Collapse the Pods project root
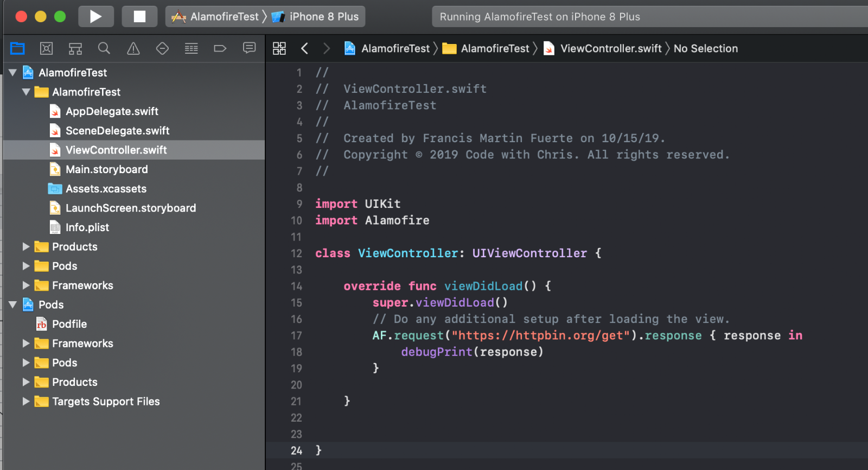 point(12,304)
